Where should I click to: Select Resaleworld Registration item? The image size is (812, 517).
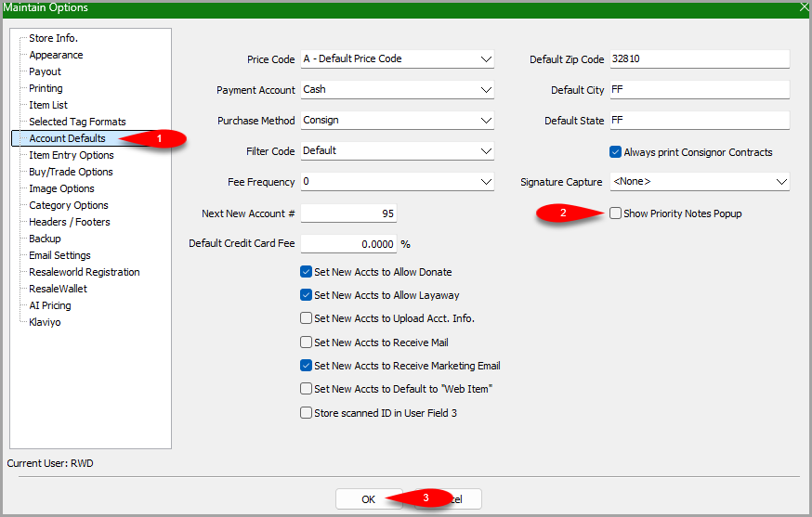pos(85,272)
